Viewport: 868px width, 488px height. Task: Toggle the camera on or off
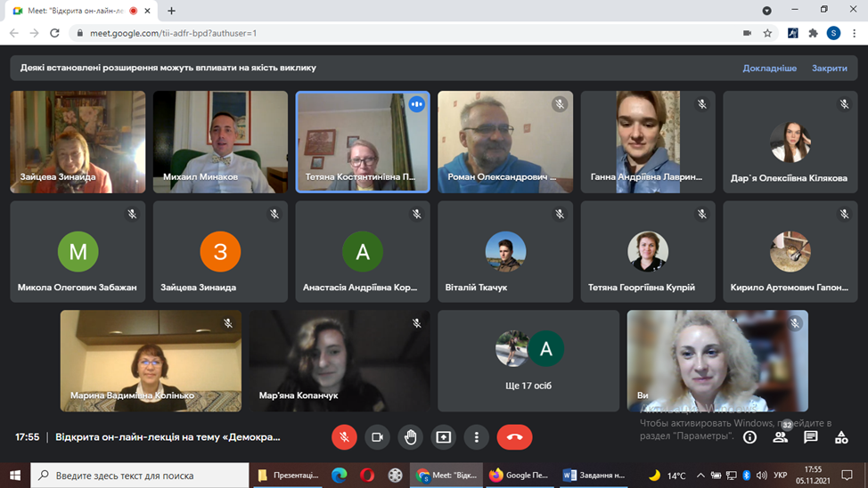[x=377, y=437]
